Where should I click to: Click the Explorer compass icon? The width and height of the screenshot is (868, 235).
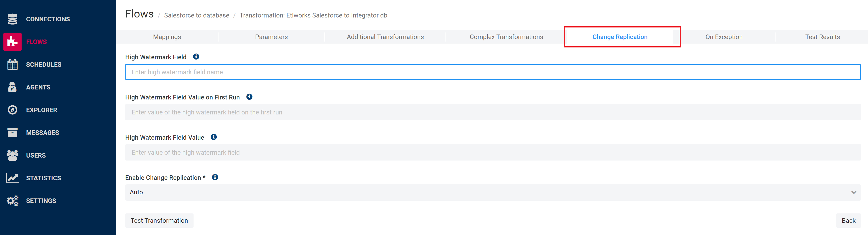pos(12,110)
